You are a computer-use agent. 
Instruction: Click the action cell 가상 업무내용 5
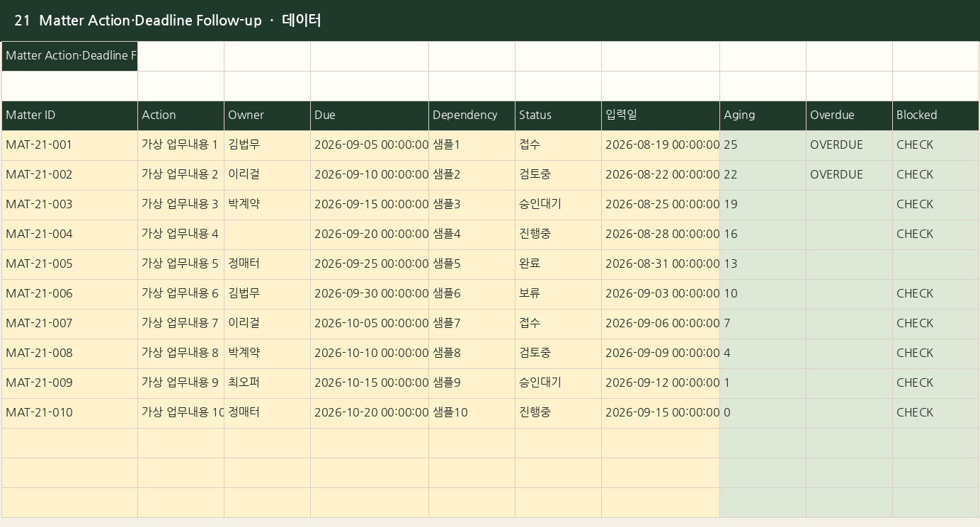[181, 264]
